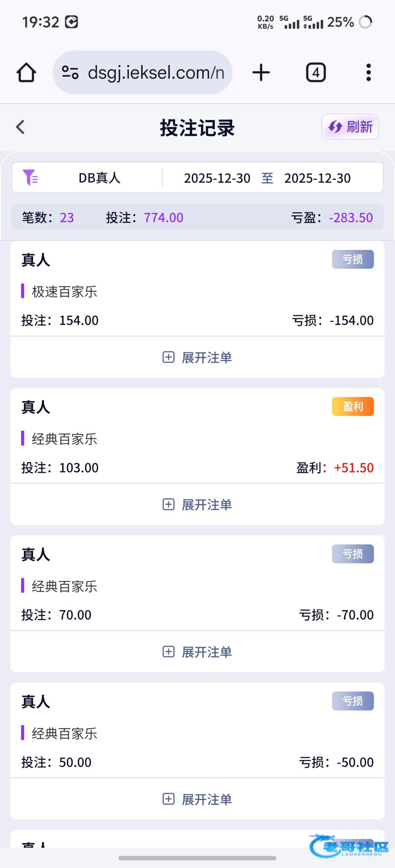Open the browser three-dot menu
This screenshot has height=868, width=395.
(368, 73)
